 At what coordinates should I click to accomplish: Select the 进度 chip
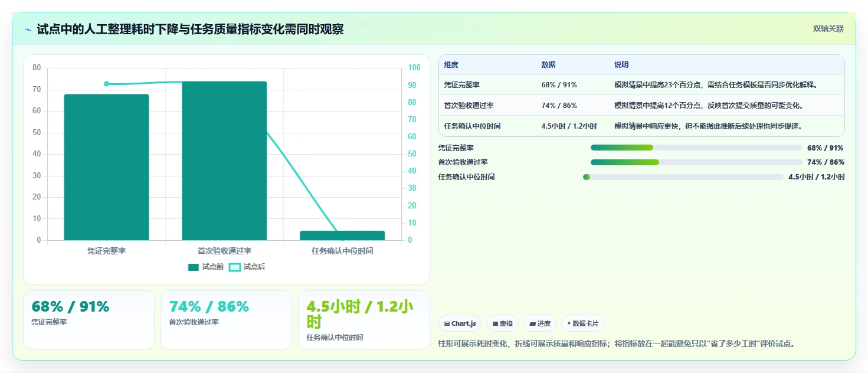click(x=540, y=323)
